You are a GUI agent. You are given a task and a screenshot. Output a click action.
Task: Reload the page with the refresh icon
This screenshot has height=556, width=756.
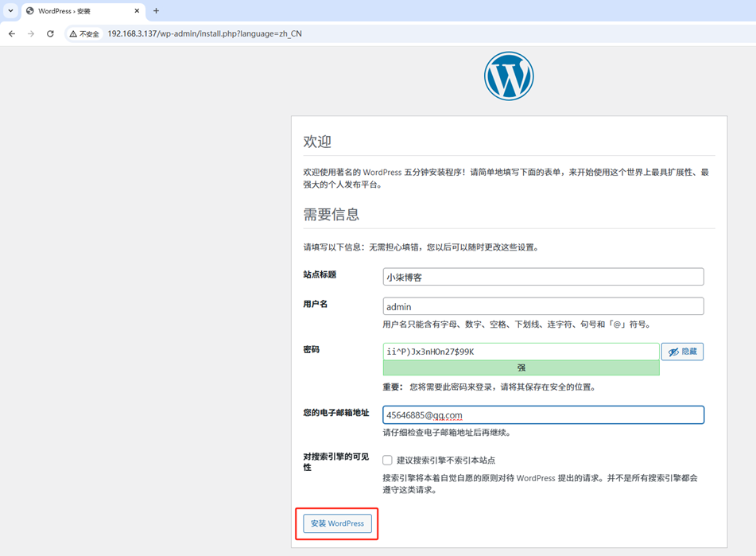50,33
